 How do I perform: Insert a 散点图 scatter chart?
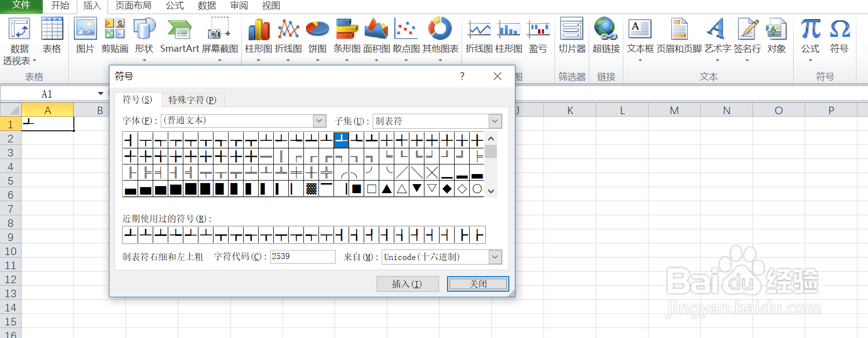pyautogui.click(x=406, y=39)
